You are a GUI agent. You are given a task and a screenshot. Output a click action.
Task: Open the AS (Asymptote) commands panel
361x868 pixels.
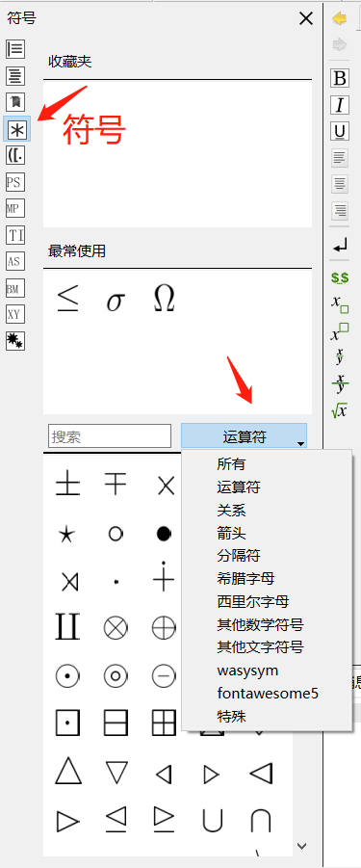click(15, 261)
